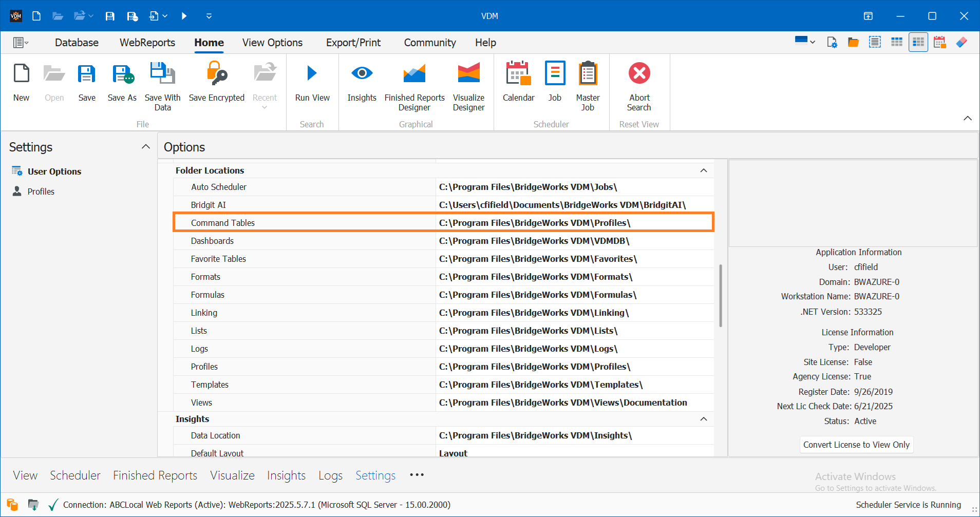The image size is (980, 517).
Task: Open the Job scheduler icon
Action: pyautogui.click(x=555, y=73)
